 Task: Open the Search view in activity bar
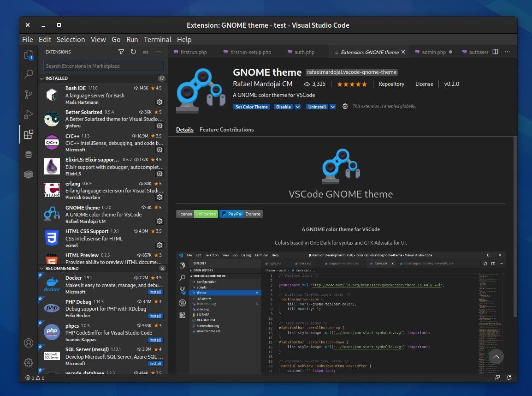(x=29, y=74)
